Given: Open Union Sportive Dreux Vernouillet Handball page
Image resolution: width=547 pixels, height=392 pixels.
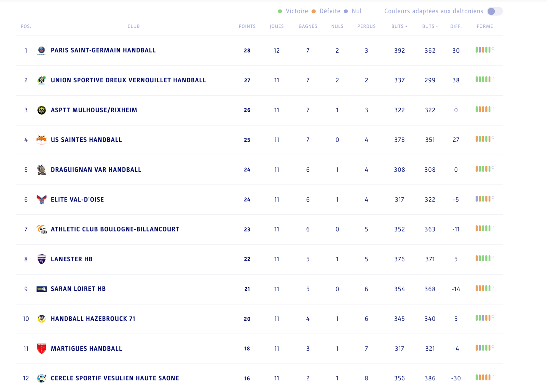Looking at the screenshot, I should point(128,80).
